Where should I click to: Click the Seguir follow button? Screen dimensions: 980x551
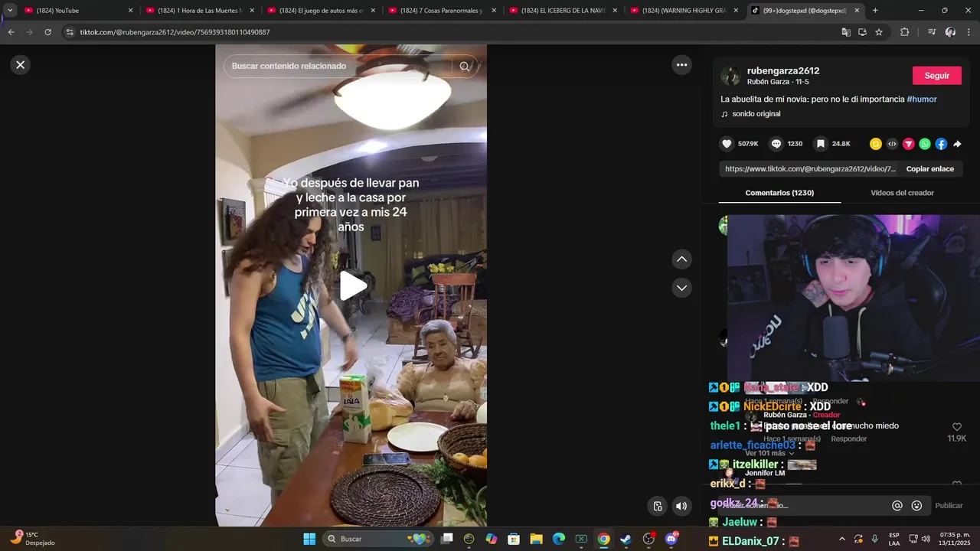936,76
